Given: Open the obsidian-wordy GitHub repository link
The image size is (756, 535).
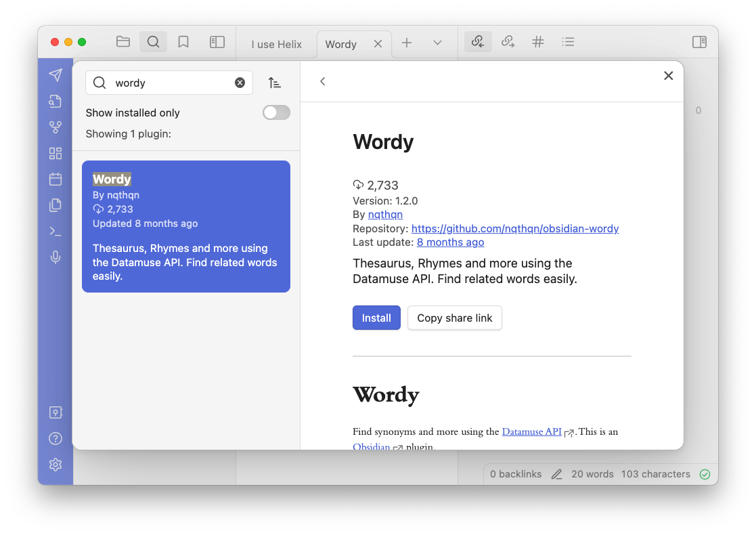Looking at the screenshot, I should [x=515, y=229].
